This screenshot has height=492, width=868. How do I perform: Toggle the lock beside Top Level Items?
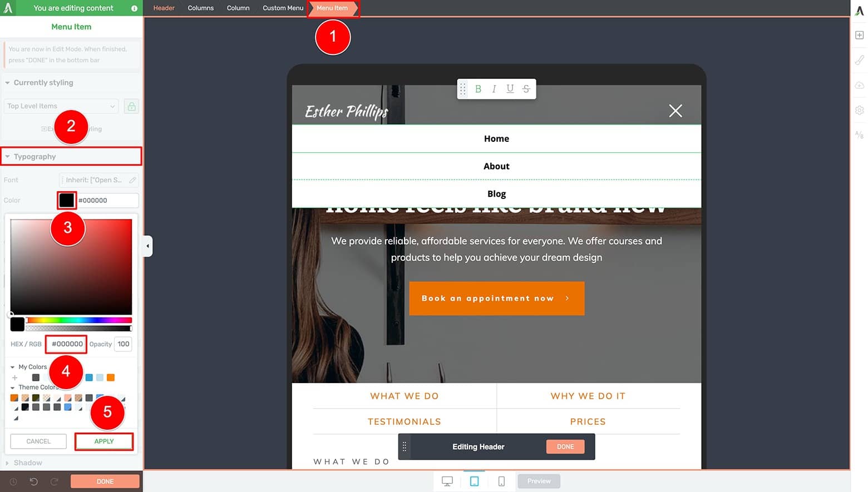click(131, 106)
